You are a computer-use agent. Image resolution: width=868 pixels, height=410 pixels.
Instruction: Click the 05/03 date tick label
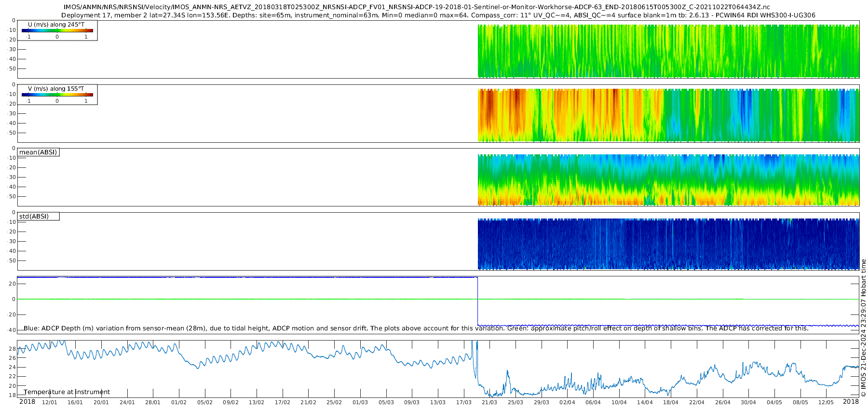pos(386,402)
